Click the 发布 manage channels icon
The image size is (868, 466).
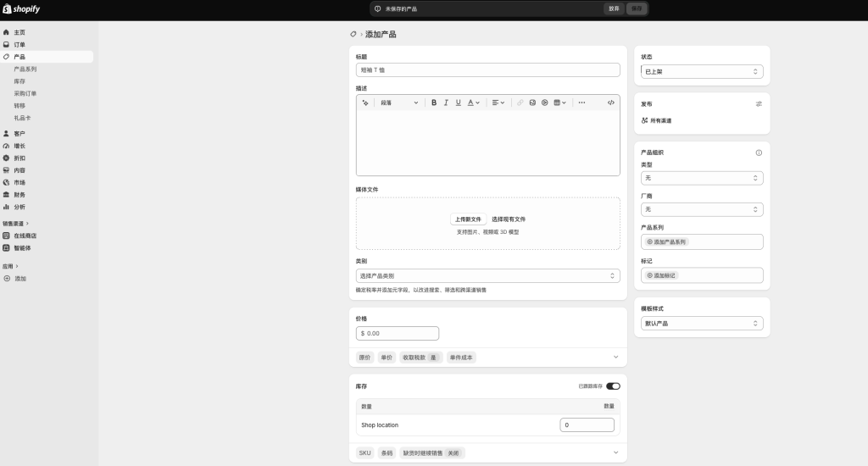[x=759, y=104]
